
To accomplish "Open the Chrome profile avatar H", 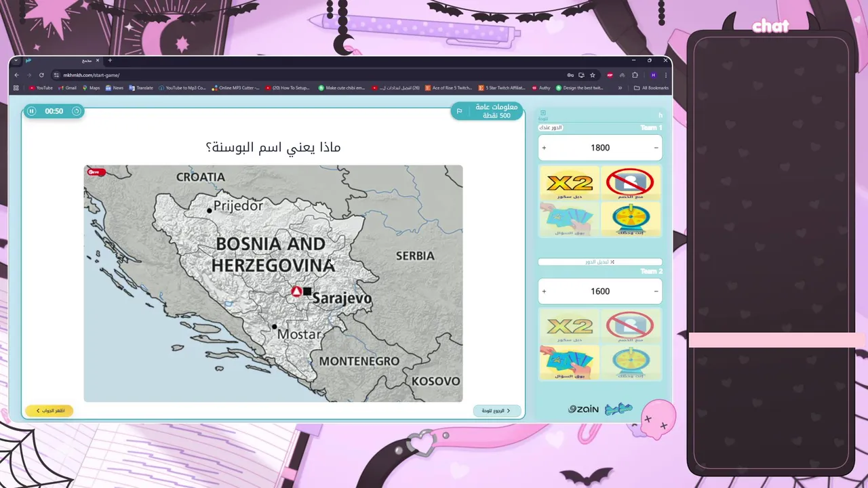I will tap(653, 75).
